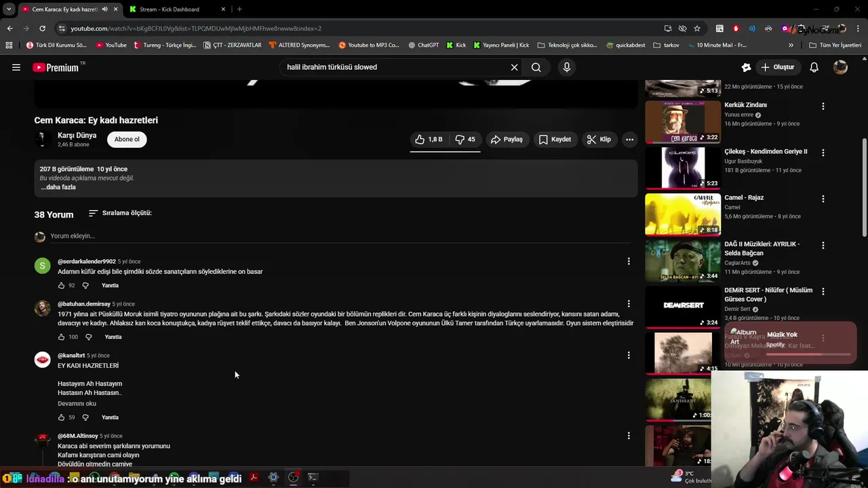Go back in browser history
The width and height of the screenshot is (868, 488).
9,28
